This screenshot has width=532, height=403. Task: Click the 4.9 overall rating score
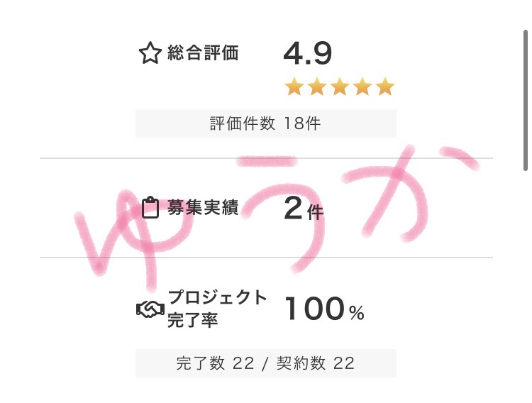(x=307, y=54)
